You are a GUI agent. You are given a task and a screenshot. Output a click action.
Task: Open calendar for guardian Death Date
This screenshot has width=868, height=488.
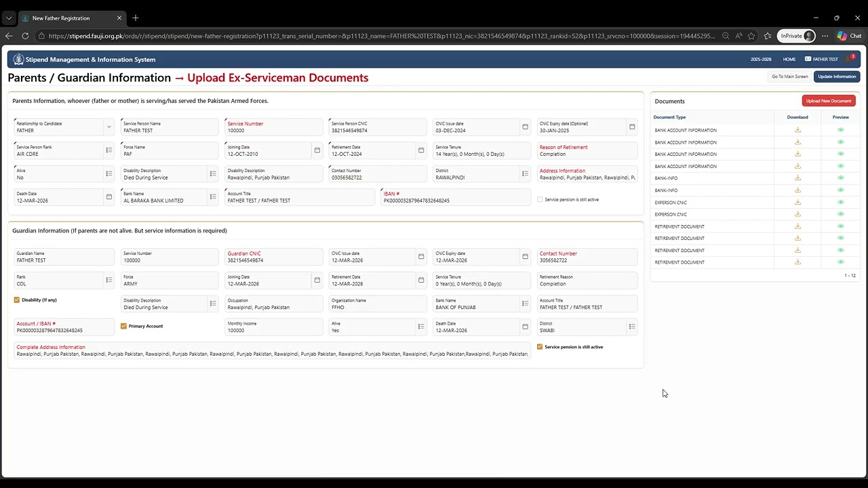point(525,327)
